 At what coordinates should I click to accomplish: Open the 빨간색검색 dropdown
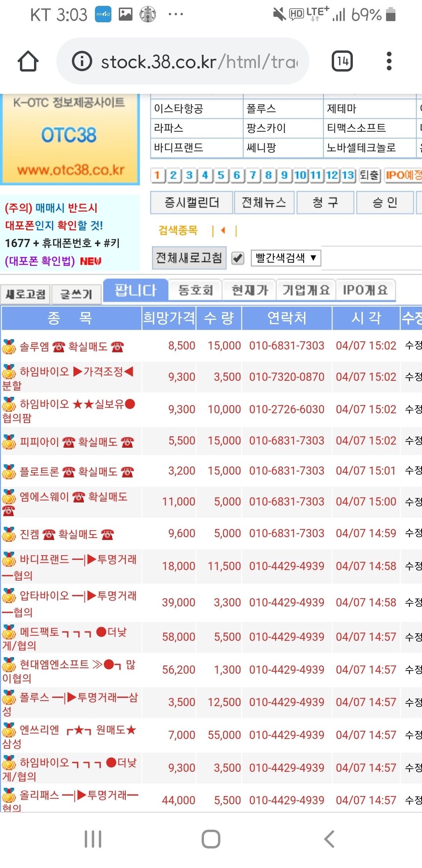(286, 258)
